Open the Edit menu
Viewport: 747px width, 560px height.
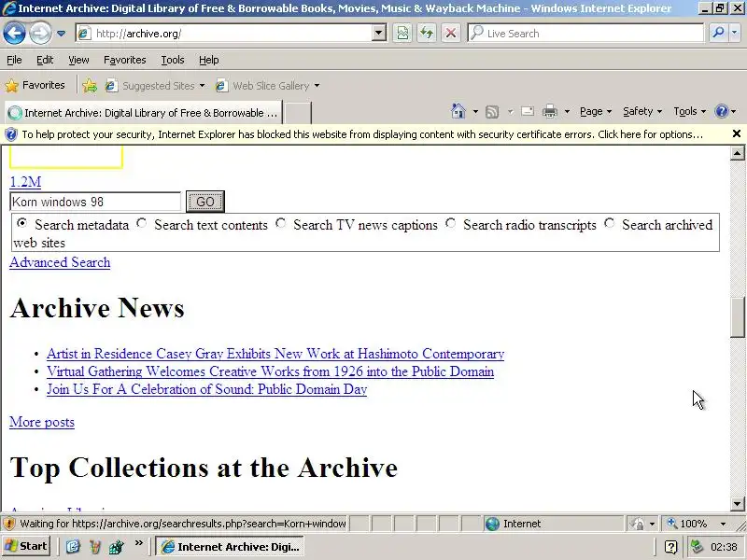point(45,60)
